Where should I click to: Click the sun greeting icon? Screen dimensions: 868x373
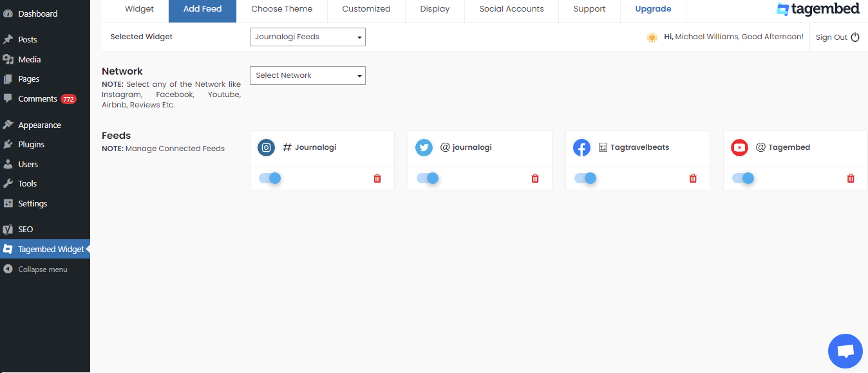tap(652, 37)
